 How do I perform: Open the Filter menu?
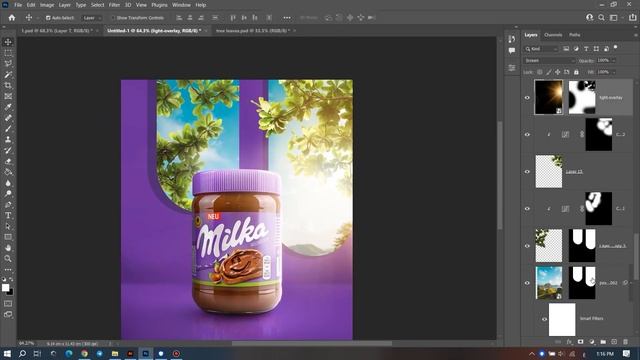click(x=114, y=5)
